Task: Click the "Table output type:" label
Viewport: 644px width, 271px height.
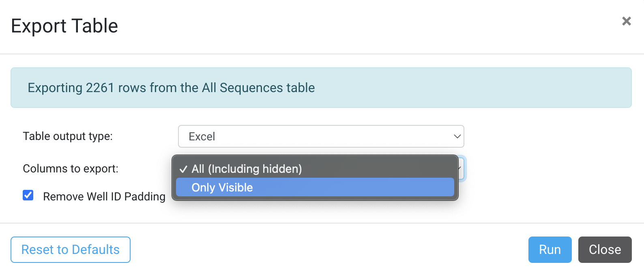Action: point(68,136)
